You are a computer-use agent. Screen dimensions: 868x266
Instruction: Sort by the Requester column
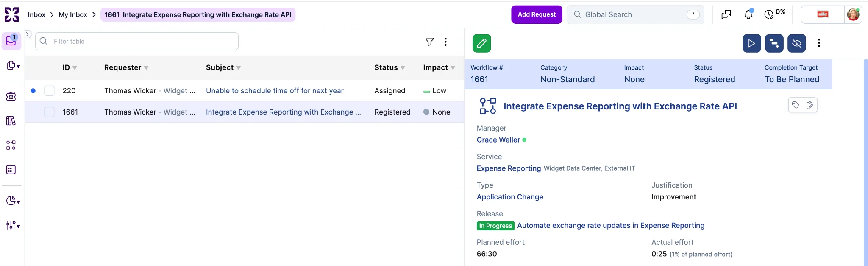tap(126, 67)
